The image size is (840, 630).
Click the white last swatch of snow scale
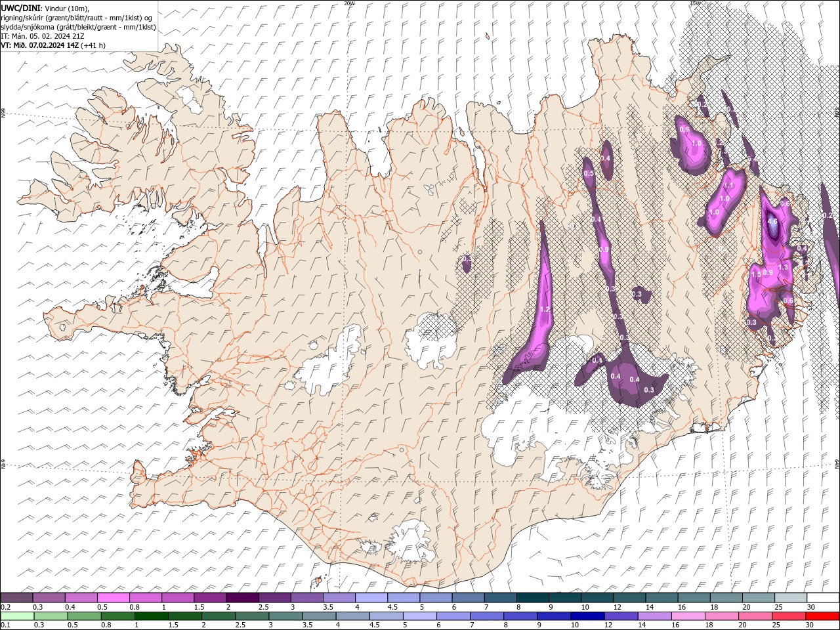click(x=822, y=597)
